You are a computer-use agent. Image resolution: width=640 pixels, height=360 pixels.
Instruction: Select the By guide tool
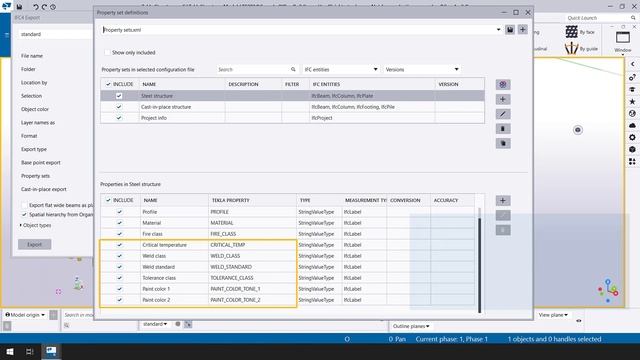(x=581, y=49)
